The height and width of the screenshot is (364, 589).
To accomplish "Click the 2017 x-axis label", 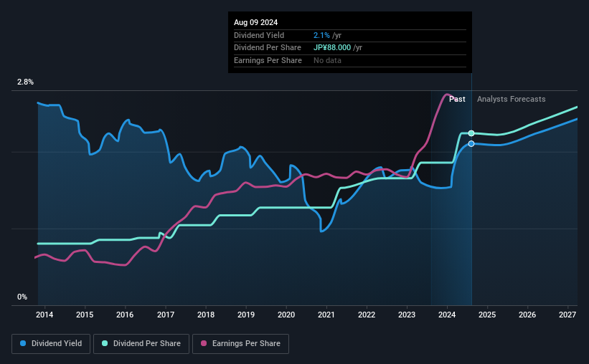I will [166, 315].
